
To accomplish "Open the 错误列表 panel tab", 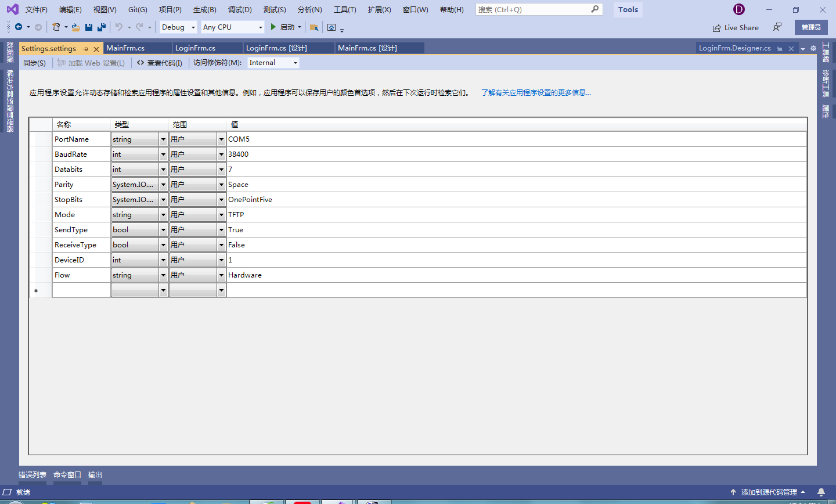I will pyautogui.click(x=33, y=475).
